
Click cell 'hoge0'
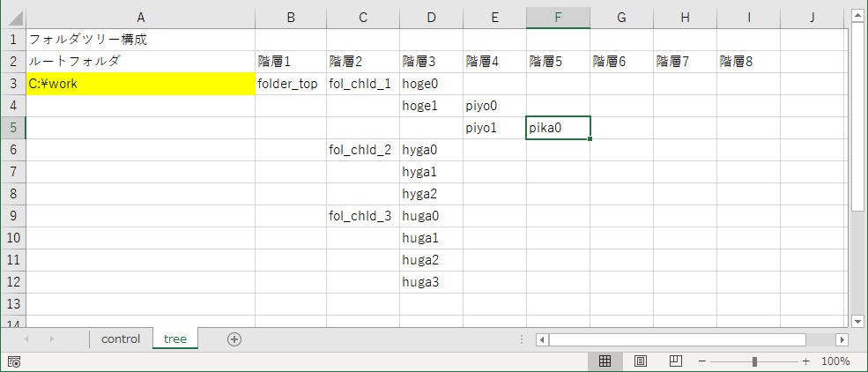coord(431,84)
